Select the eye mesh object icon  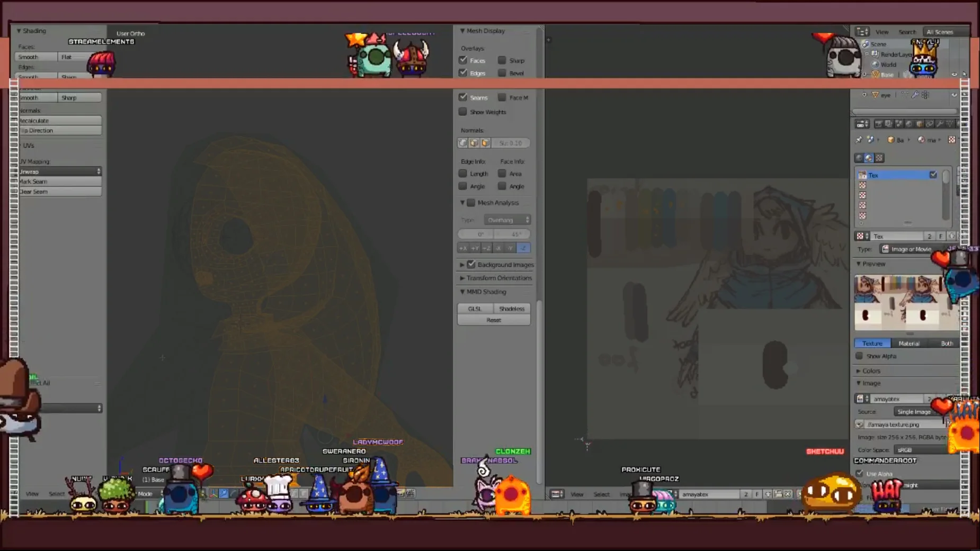pyautogui.click(x=876, y=95)
